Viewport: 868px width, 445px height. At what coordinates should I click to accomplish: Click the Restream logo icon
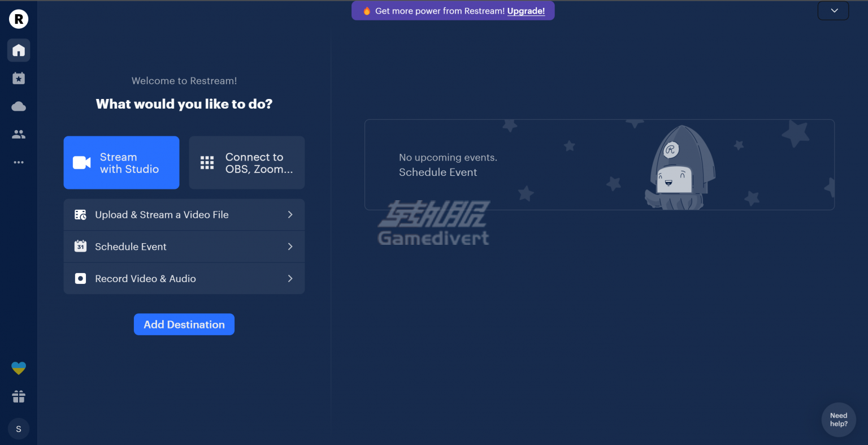pos(19,19)
